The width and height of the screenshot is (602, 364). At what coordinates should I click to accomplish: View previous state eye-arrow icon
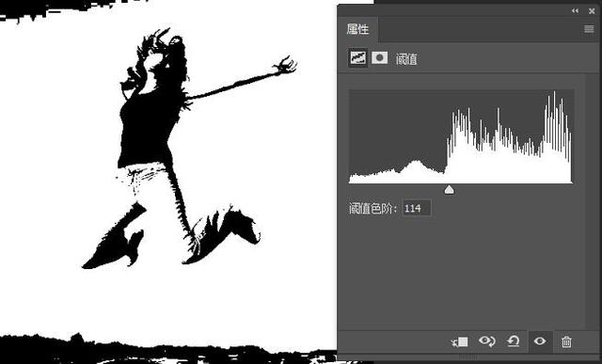coord(487,341)
